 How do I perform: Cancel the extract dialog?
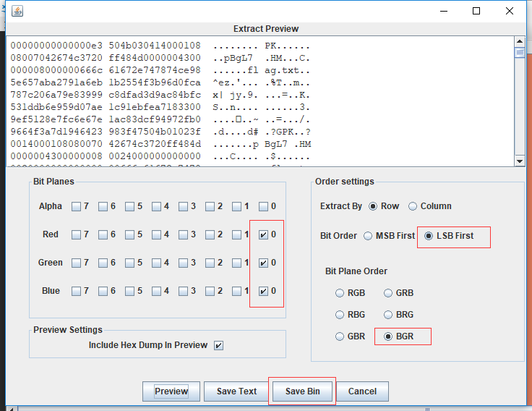(362, 391)
